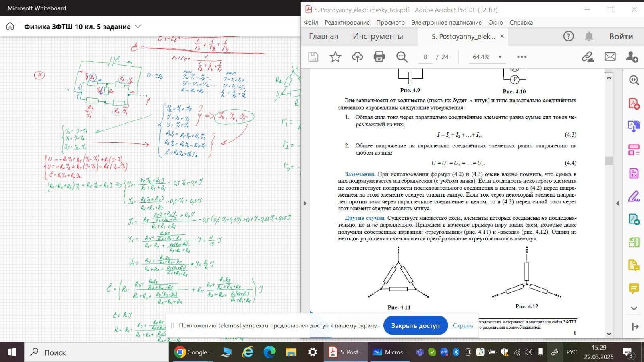Send file by email envelope icon
The width and height of the screenshot is (644, 362).
[610, 57]
